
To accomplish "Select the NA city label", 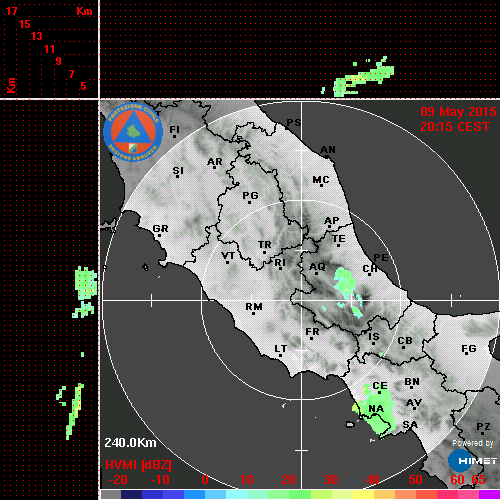I will pyautogui.click(x=376, y=409).
